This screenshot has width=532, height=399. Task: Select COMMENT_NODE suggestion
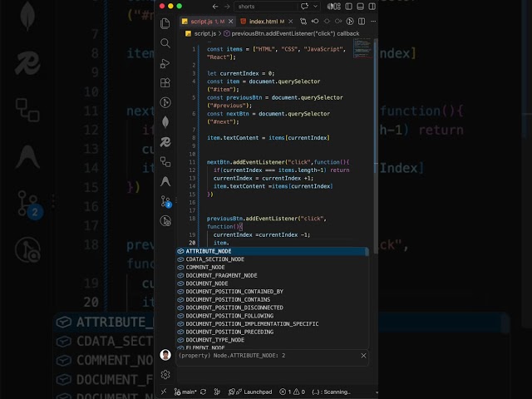click(x=272, y=268)
